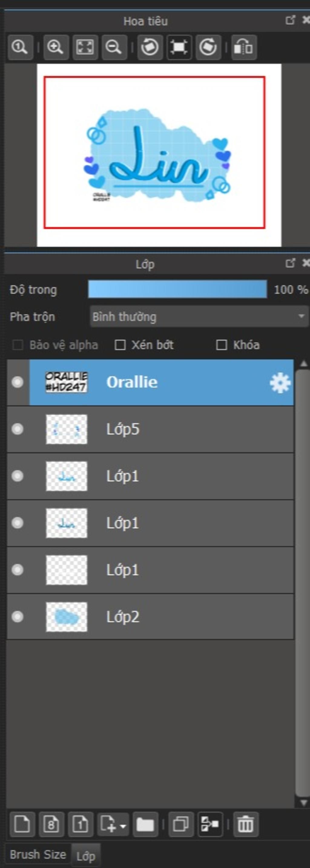The image size is (310, 868).
Task: Delete the selected layer with trash icon
Action: click(x=245, y=824)
